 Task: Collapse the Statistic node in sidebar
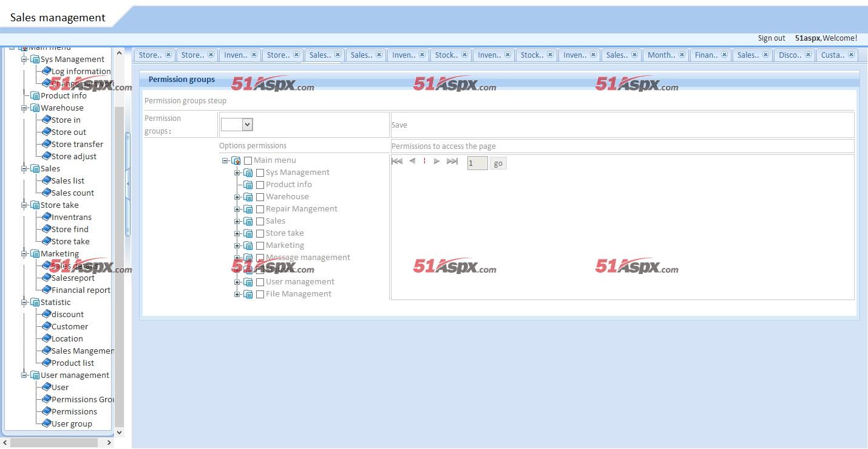[25, 302]
